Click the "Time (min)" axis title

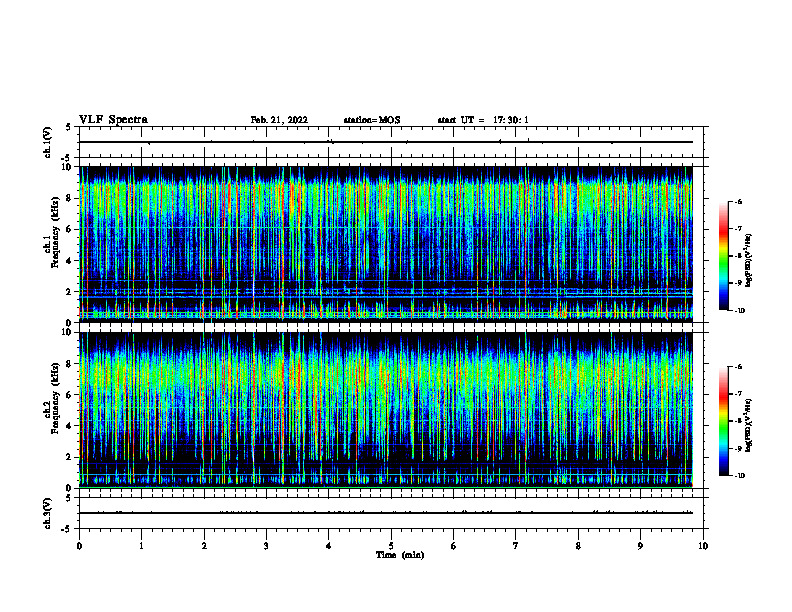tap(400, 555)
